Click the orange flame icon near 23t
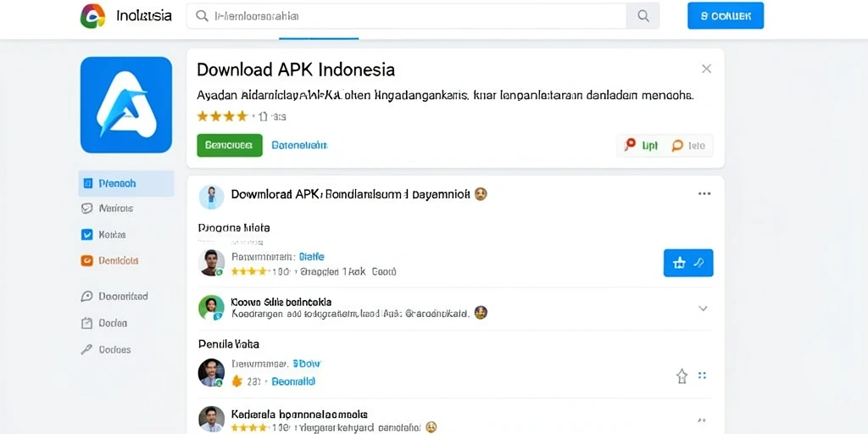This screenshot has height=434, width=868. tap(236, 381)
